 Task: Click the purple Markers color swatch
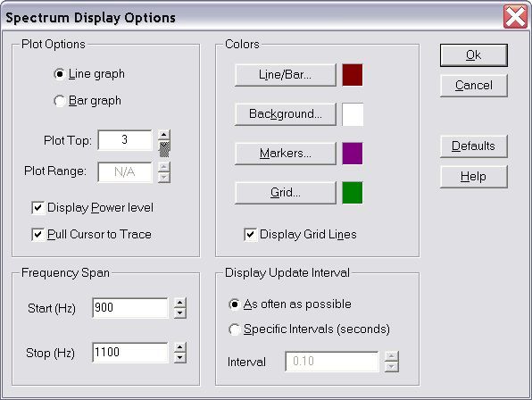click(x=353, y=154)
